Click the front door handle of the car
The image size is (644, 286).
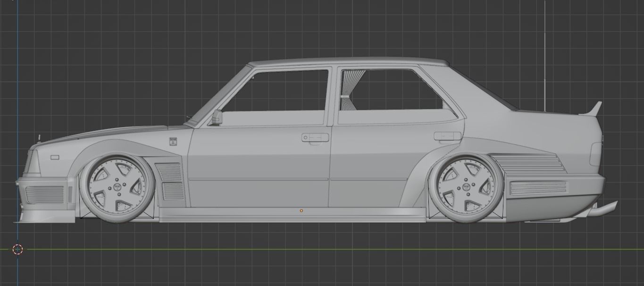click(x=315, y=137)
